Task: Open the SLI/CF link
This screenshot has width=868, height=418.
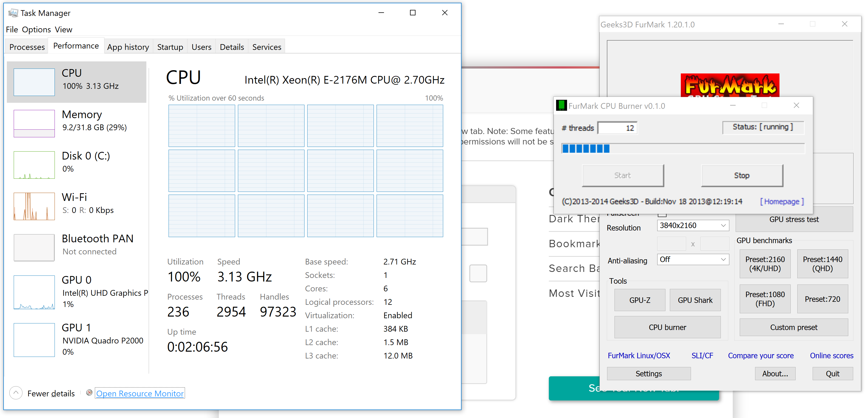Action: [702, 356]
